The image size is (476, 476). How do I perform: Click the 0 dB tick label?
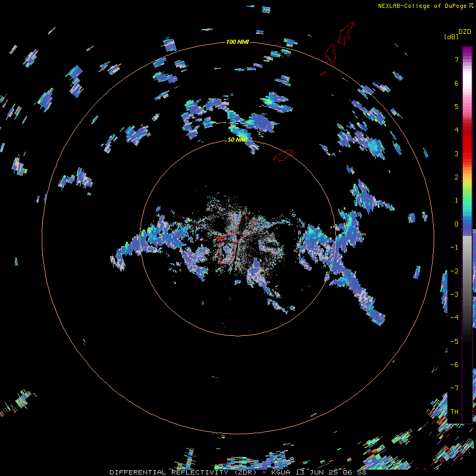point(456,224)
